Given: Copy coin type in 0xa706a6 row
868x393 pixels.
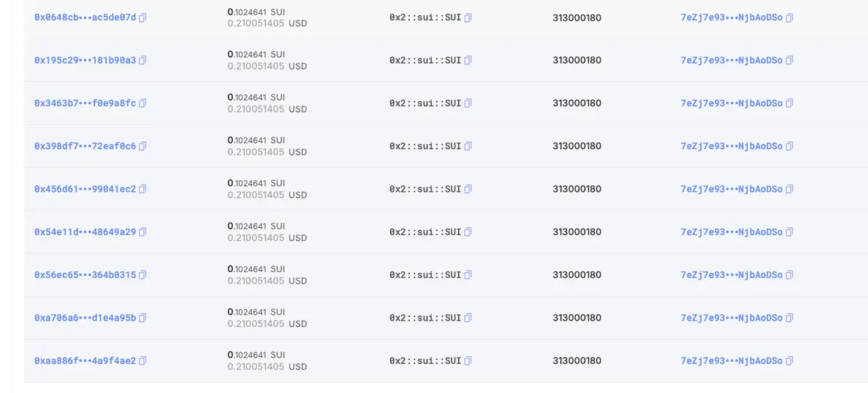Looking at the screenshot, I should point(468,318).
